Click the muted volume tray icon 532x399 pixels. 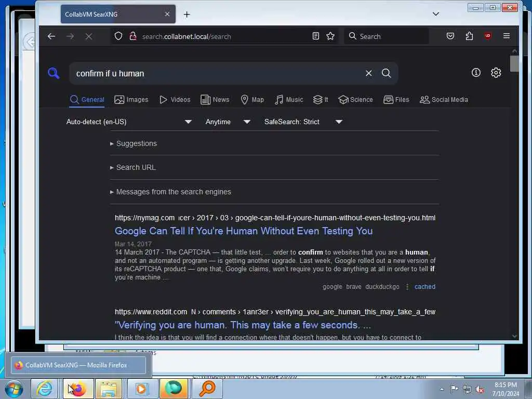(480, 390)
